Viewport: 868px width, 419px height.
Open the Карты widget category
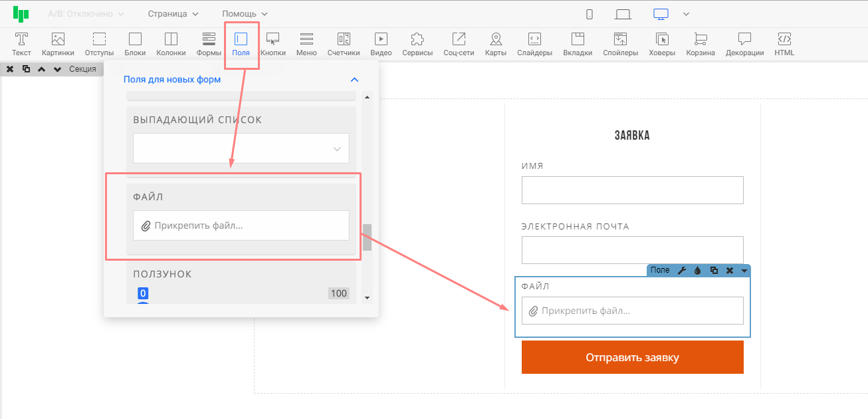point(495,44)
